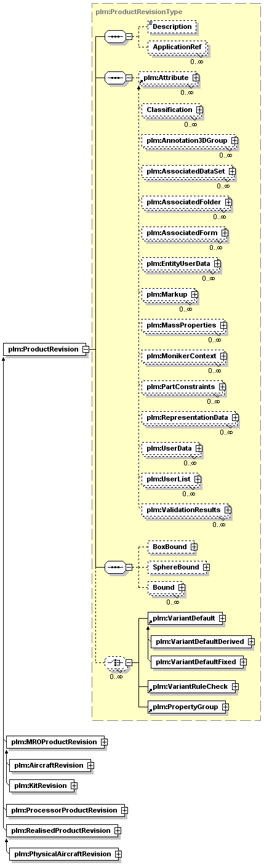Viewport: 264px width, 868px height.
Task: Expand plm:Annotation3DGroup plus box
Action: coord(234,141)
